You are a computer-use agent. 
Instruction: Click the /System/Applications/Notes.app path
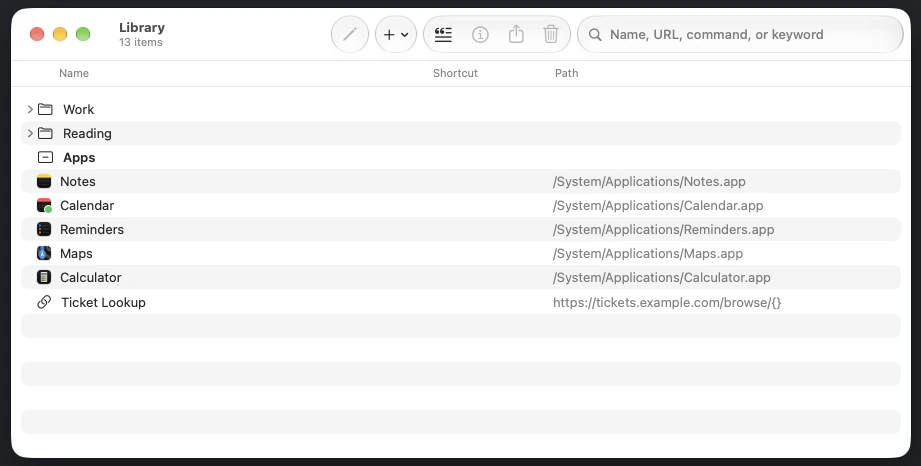coord(649,182)
